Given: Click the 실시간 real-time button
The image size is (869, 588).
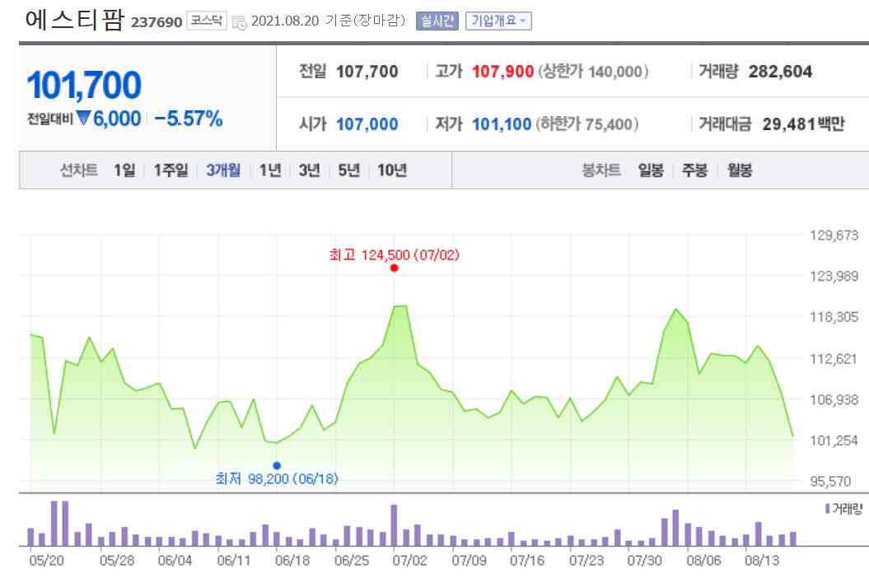Looking at the screenshot, I should pyautogui.click(x=437, y=21).
